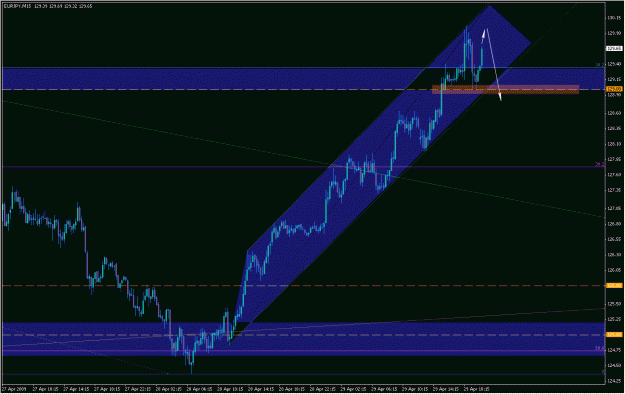The image size is (625, 394).
Task: Click the 128.10 price axis label
Action: [614, 144]
